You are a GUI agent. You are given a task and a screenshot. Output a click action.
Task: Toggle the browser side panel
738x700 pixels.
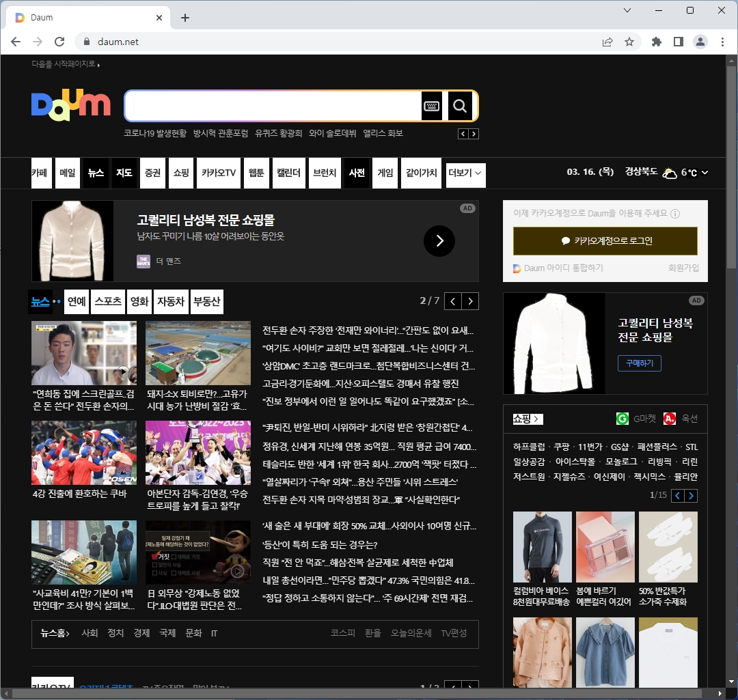click(679, 42)
